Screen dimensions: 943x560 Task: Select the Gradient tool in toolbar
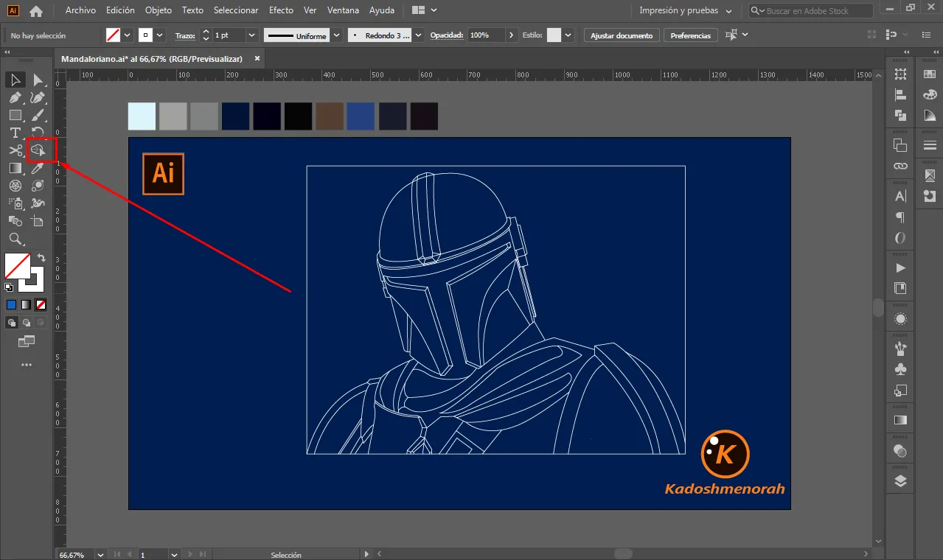point(15,168)
